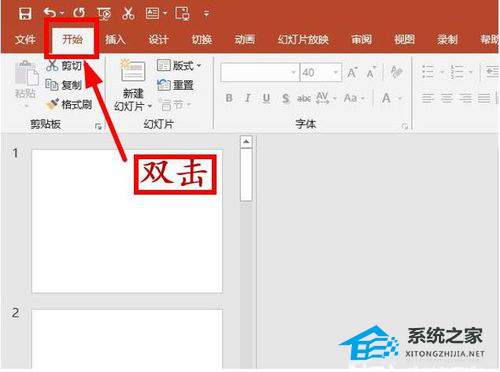The height and width of the screenshot is (372, 500).
Task: Click the 粘贴 paste button
Action: 26,80
